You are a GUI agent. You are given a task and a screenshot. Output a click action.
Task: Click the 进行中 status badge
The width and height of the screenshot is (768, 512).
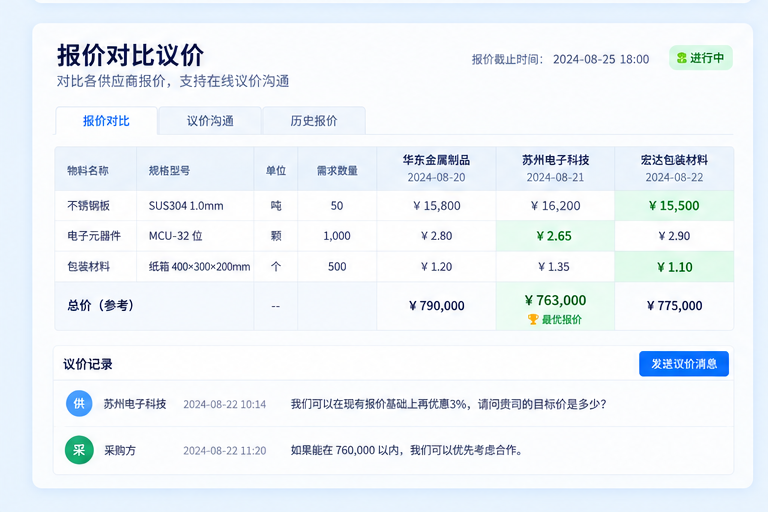pos(700,58)
